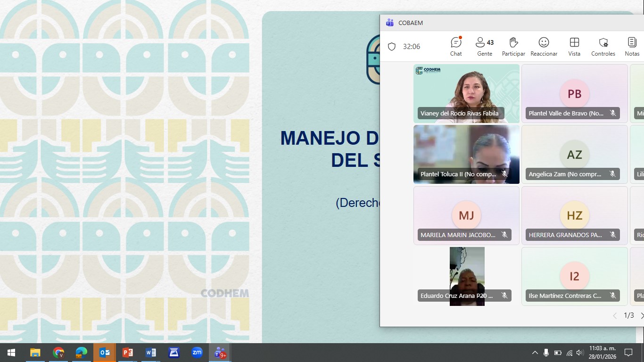The height and width of the screenshot is (362, 644).
Task: Click muted mic on Angelica Zam tile
Action: pyautogui.click(x=612, y=174)
